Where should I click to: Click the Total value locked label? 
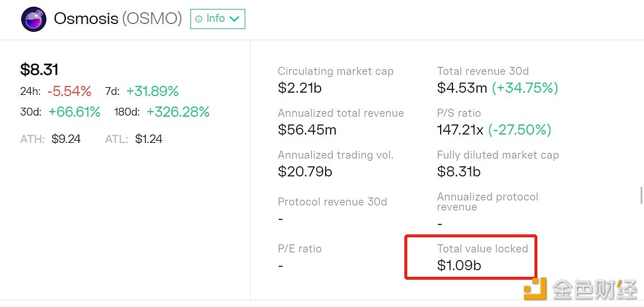[483, 249]
